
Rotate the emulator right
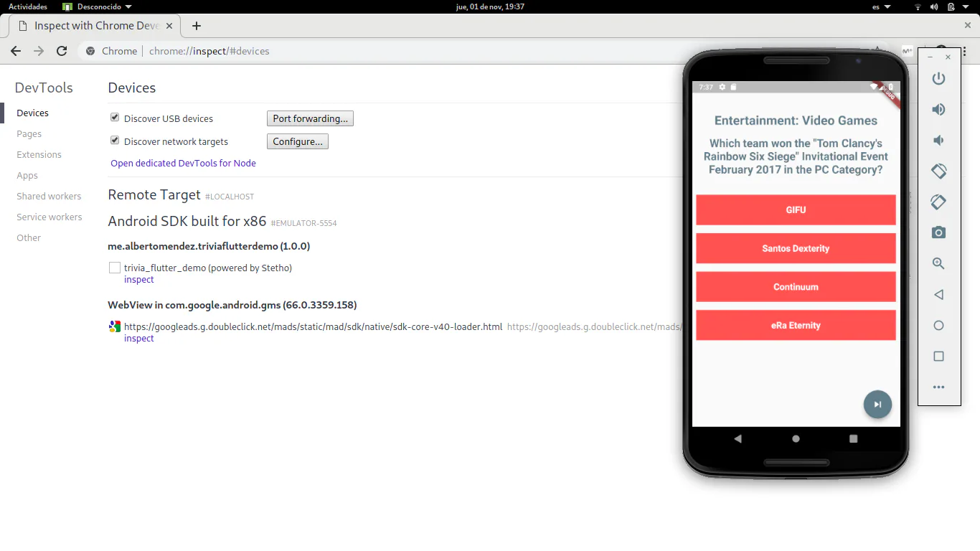click(938, 202)
